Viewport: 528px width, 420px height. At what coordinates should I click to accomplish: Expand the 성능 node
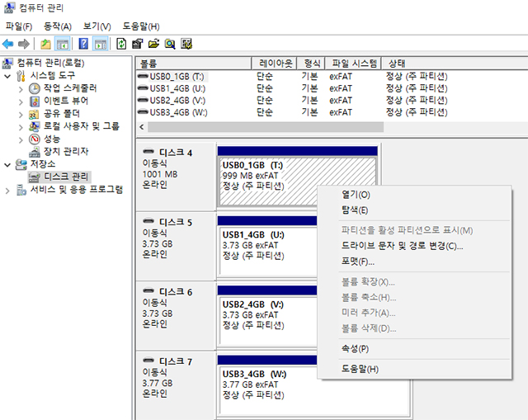coord(21,139)
